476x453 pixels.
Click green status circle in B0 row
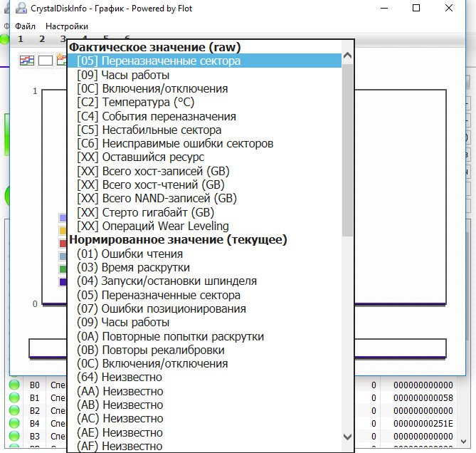pos(14,385)
